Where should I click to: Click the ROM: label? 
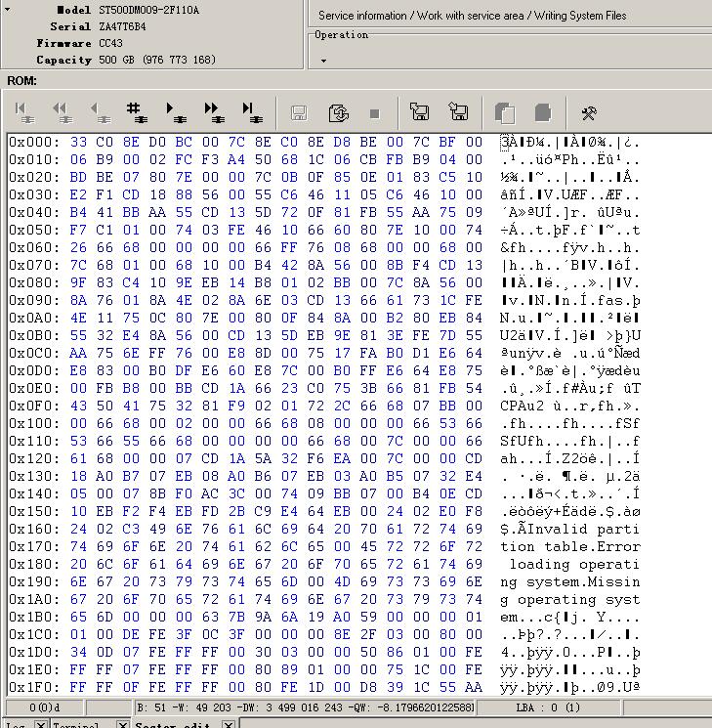point(21,81)
